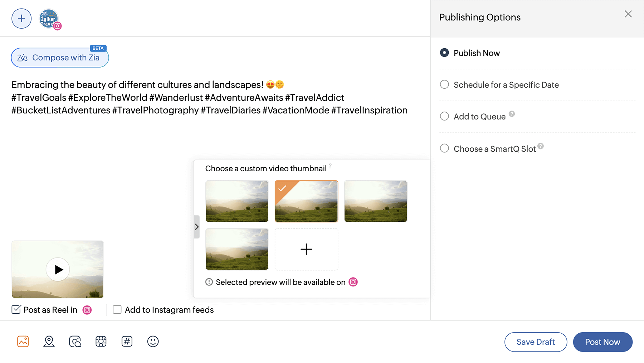The width and height of the screenshot is (644, 363).
Task: Open the attach media image icon
Action: click(x=23, y=342)
